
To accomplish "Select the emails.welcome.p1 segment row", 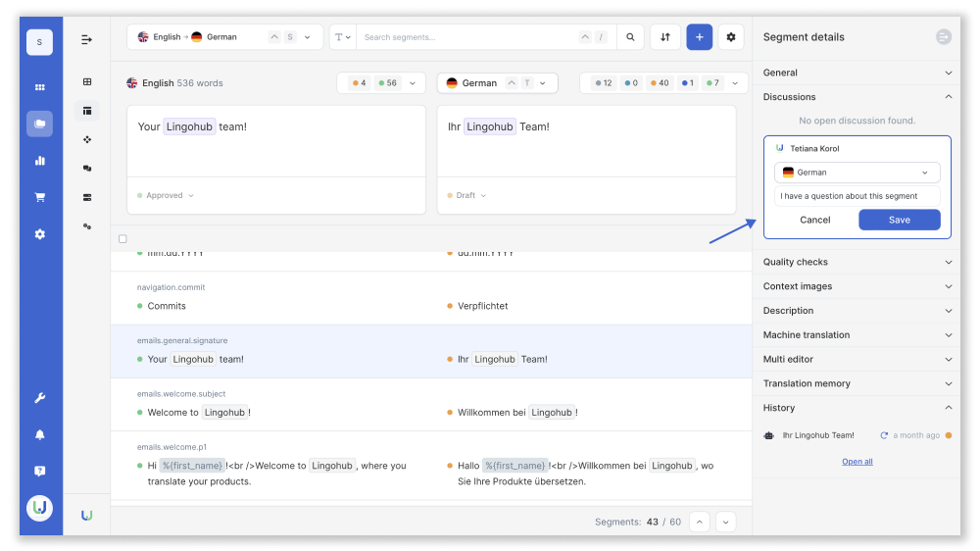I will tap(431, 466).
